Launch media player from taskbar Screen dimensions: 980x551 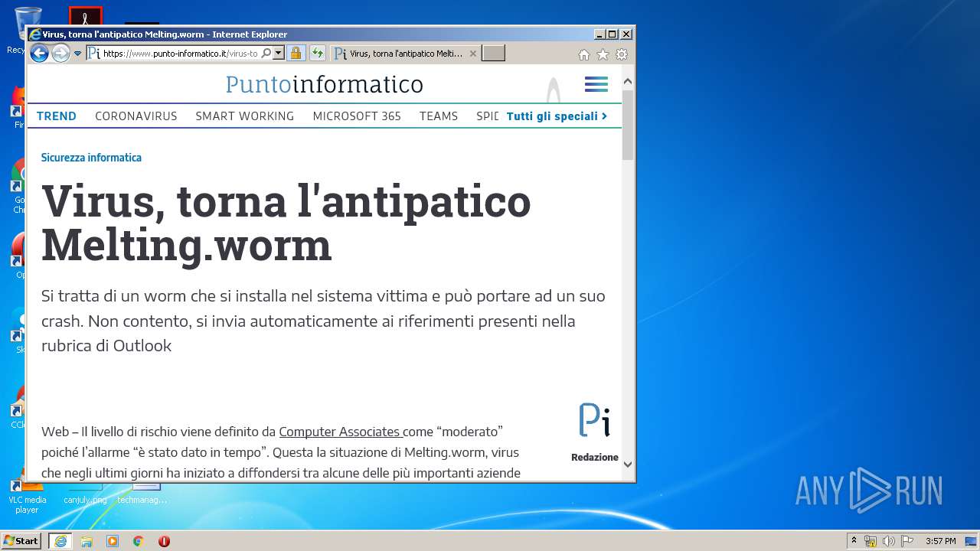click(113, 541)
